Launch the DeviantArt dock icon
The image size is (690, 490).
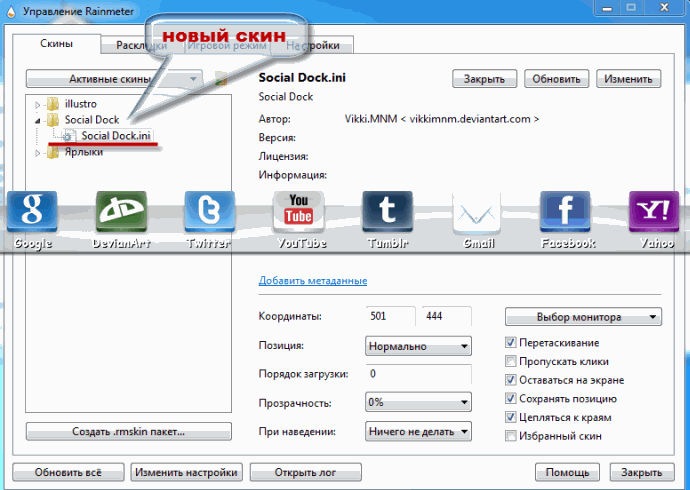click(x=121, y=212)
